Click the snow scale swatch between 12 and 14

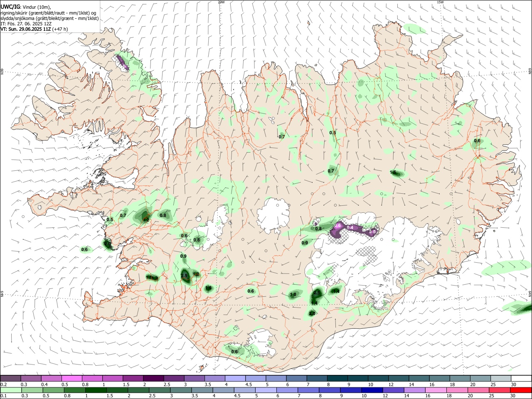pos(399,378)
